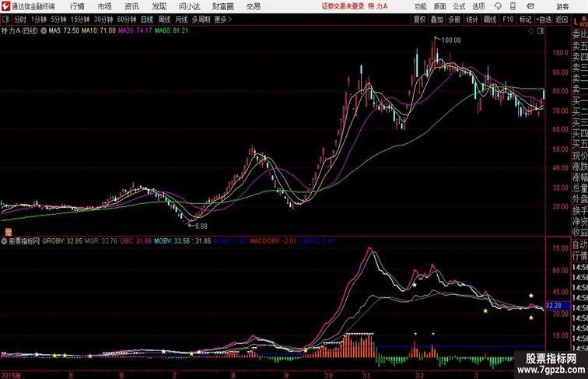Click the 返回 back button
Viewport: 588px width, 379px height.
click(x=562, y=19)
